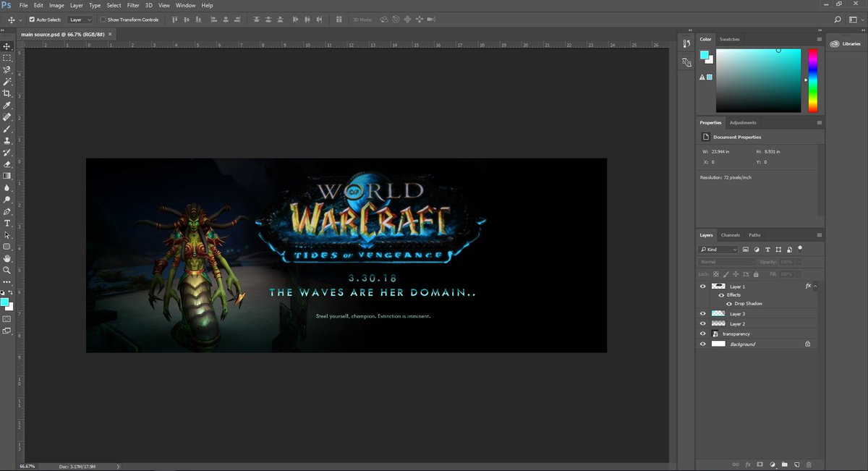Change screen mode from the toolbar
This screenshot has height=471, width=868.
click(7, 331)
